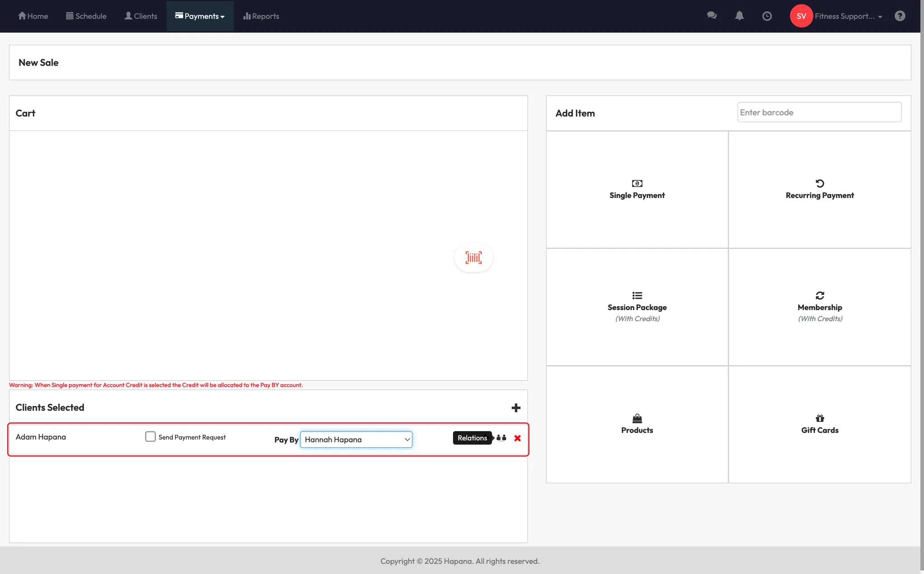Click the Relations people icon
Image resolution: width=924 pixels, height=574 pixels.
pos(501,438)
